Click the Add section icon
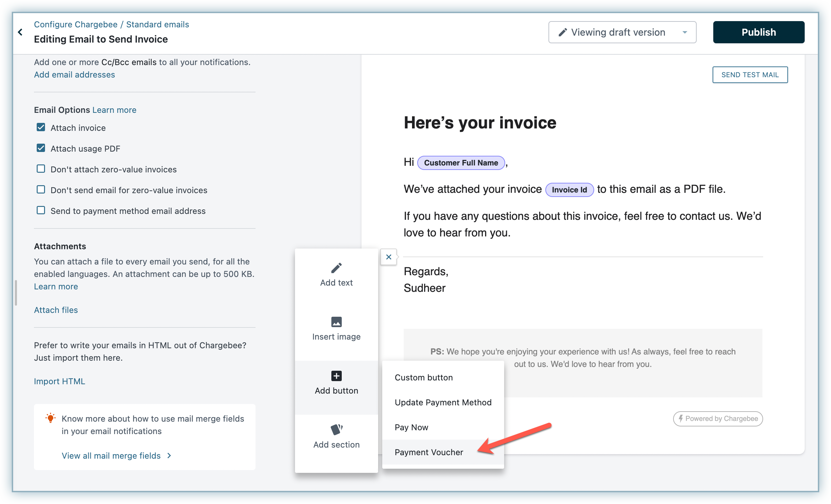 [336, 430]
